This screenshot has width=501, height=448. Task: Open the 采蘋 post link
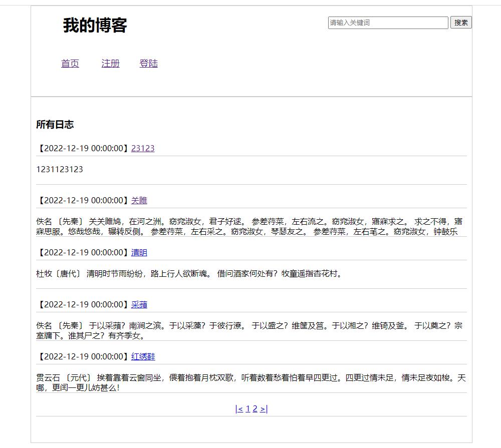click(x=139, y=304)
